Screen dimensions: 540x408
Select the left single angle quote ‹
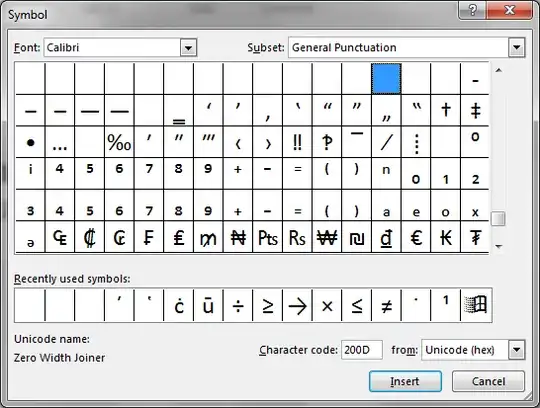pos(238,142)
